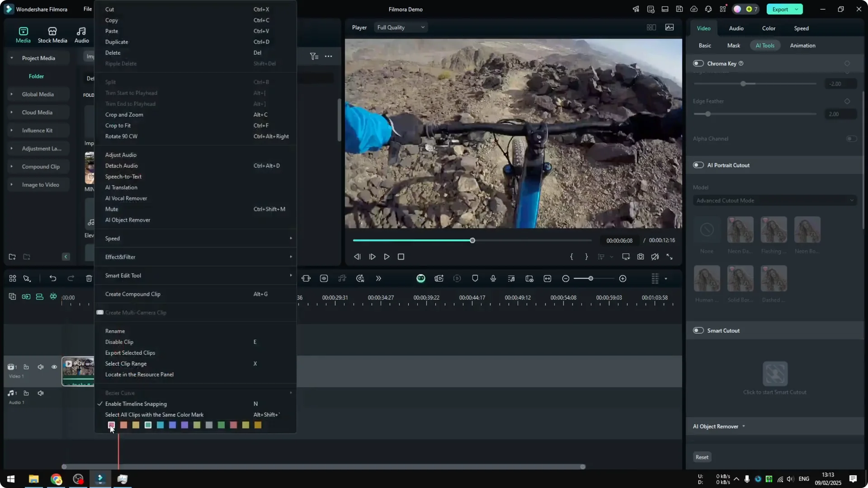This screenshot has height=488, width=868.
Task: Enable the Smart Cutout toggle
Action: (698, 330)
